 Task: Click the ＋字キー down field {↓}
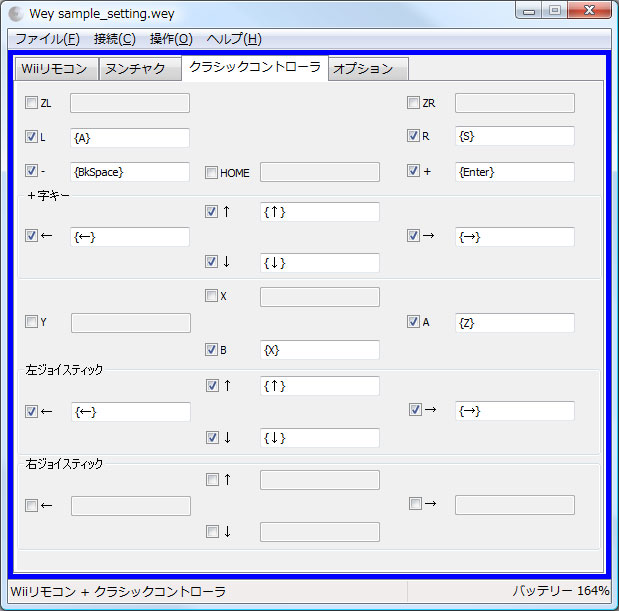point(320,263)
